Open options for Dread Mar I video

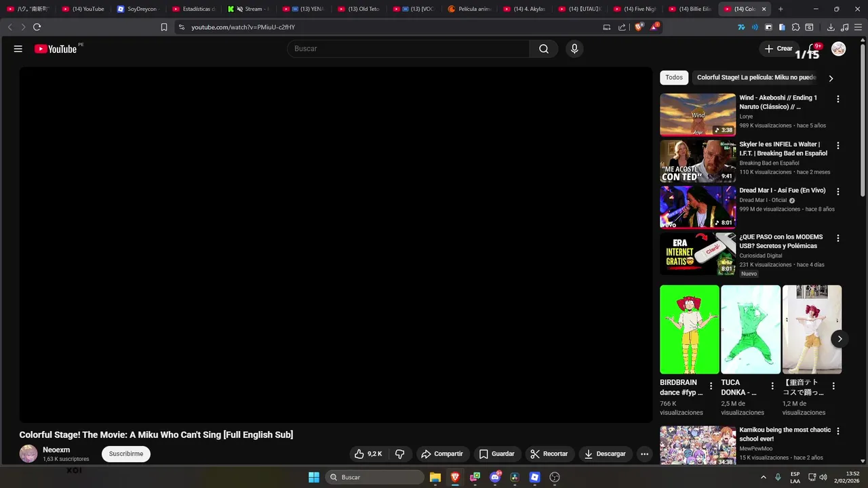pos(838,192)
